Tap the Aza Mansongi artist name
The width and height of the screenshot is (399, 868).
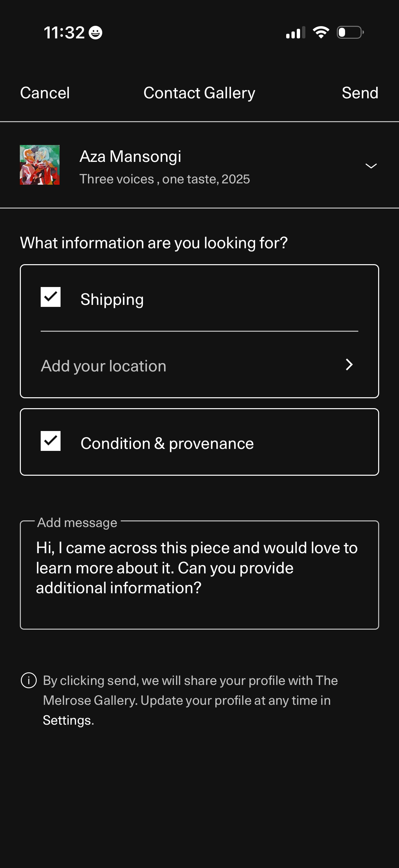click(130, 156)
